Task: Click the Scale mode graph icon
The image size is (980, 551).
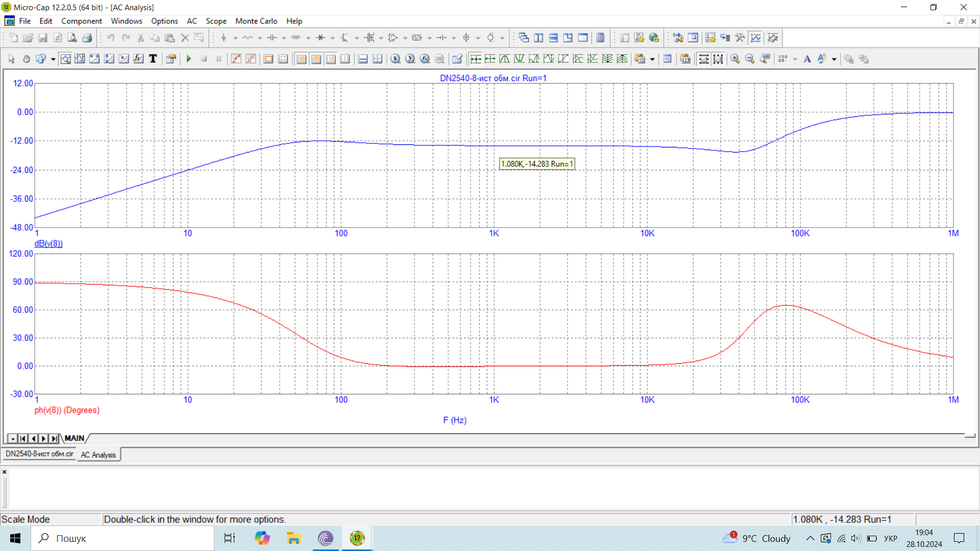Action: click(65, 59)
